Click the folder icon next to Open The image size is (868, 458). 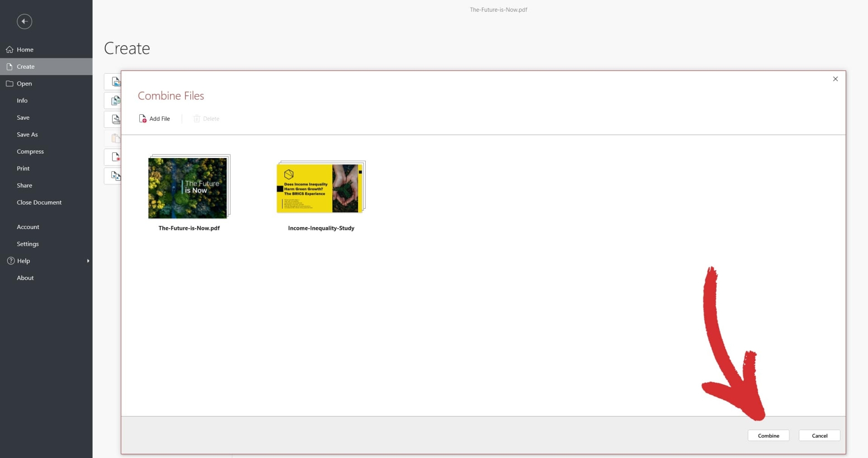pos(9,84)
